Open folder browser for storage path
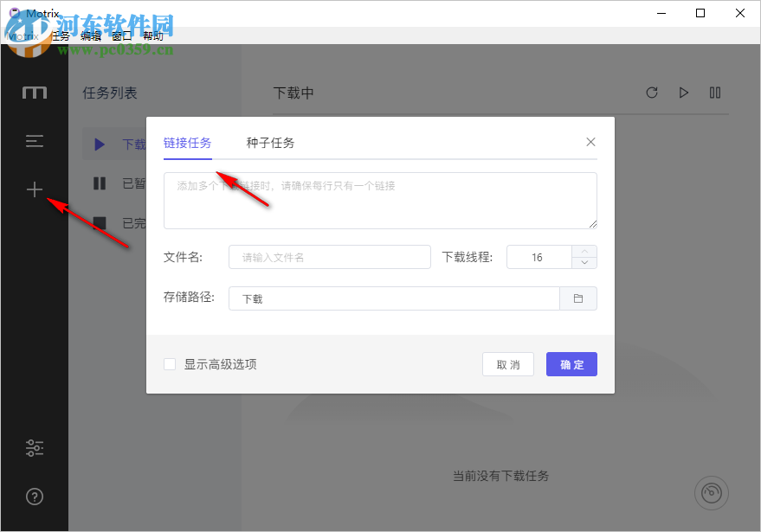761x532 pixels. (x=578, y=298)
